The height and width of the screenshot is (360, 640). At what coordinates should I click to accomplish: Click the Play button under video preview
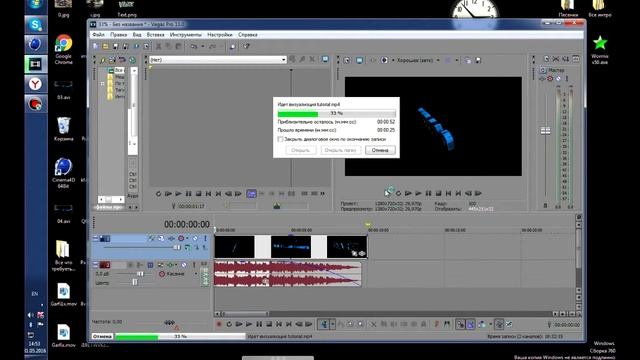pyautogui.click(x=418, y=193)
